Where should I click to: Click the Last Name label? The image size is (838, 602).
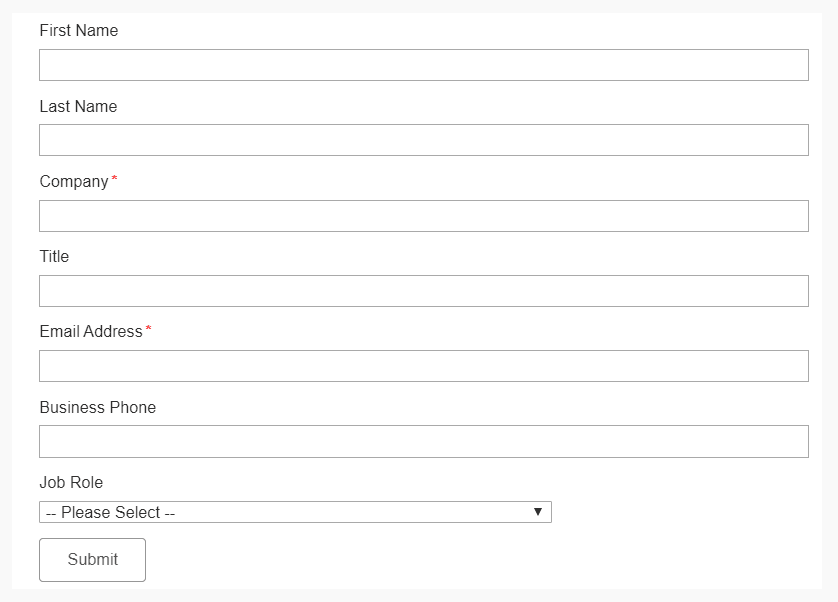coord(78,106)
